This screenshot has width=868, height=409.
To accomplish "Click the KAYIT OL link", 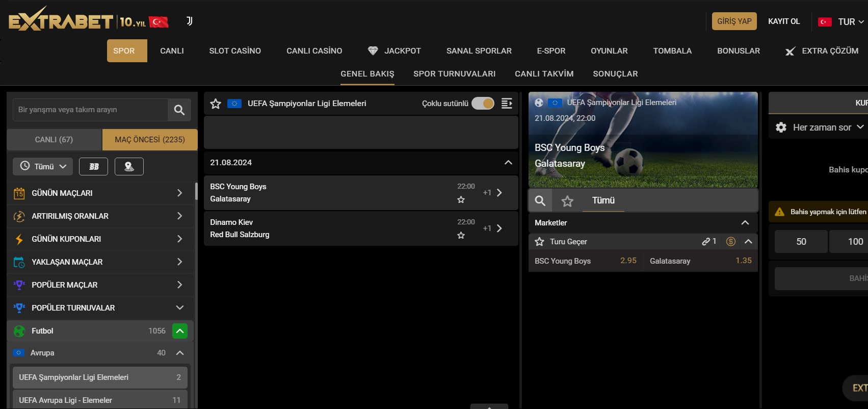I will click(x=784, y=21).
